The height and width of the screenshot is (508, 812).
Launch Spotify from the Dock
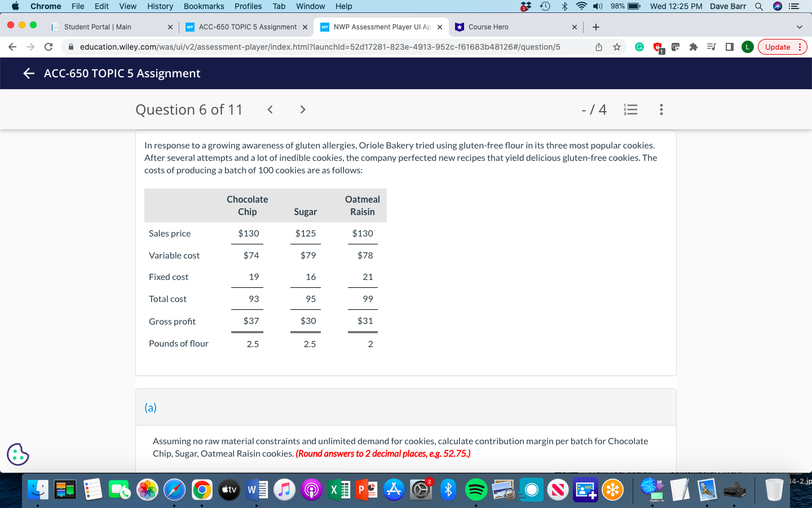click(x=476, y=490)
